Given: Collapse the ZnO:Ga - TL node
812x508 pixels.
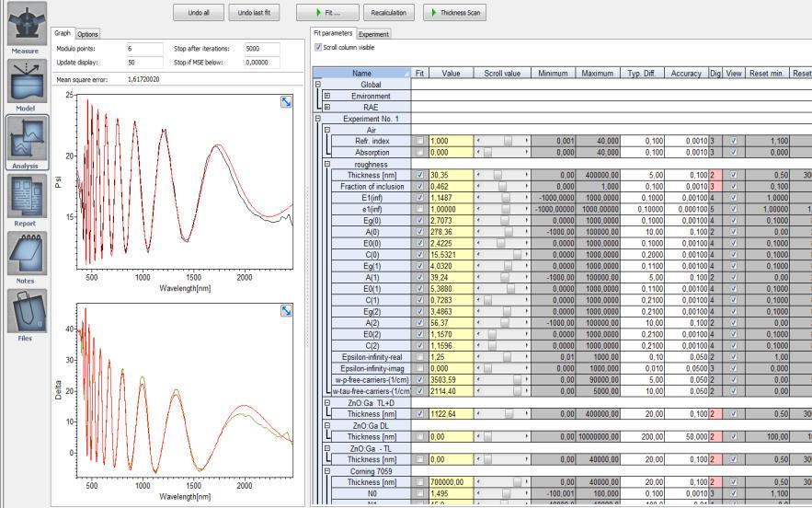Looking at the screenshot, I should 327,448.
